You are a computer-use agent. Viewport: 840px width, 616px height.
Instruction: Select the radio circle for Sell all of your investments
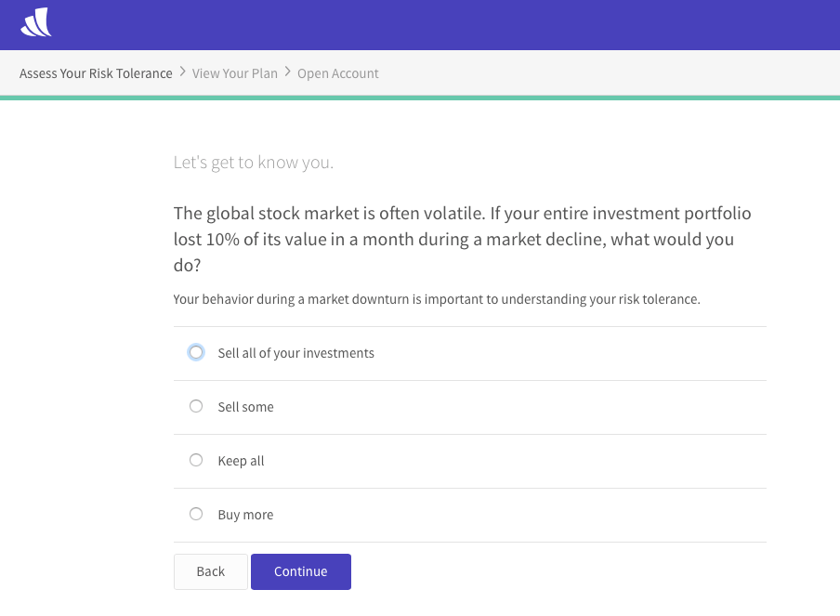[196, 352]
